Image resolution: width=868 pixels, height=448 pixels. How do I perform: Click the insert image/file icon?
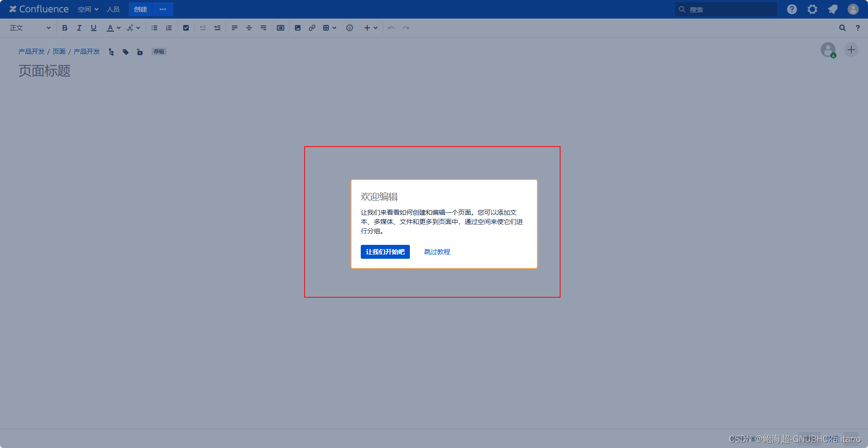click(x=298, y=28)
